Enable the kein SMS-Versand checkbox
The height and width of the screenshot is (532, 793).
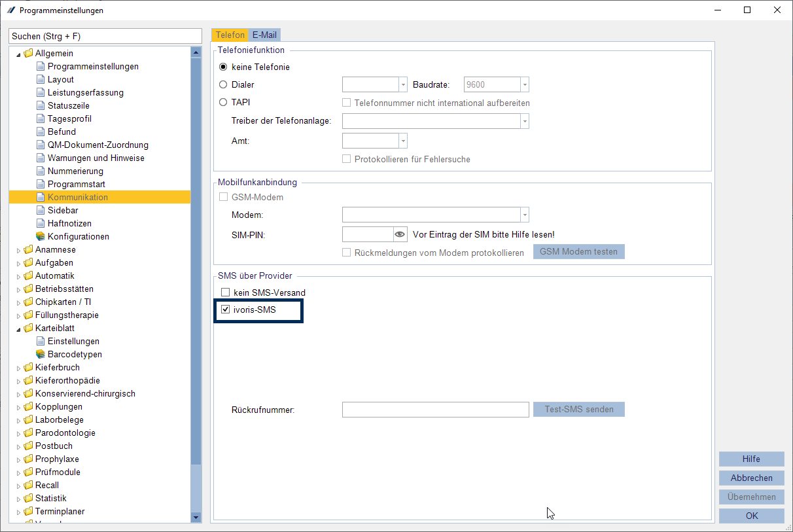coord(226,293)
